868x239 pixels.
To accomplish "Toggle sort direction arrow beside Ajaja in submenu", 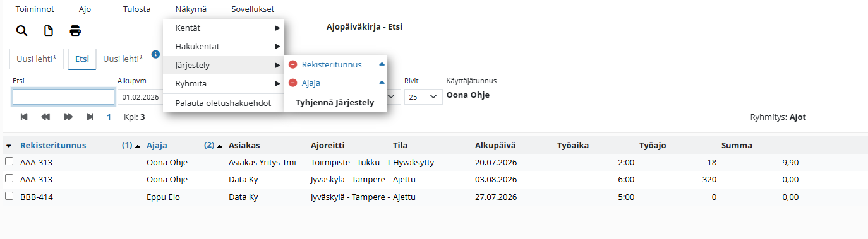I will (382, 83).
